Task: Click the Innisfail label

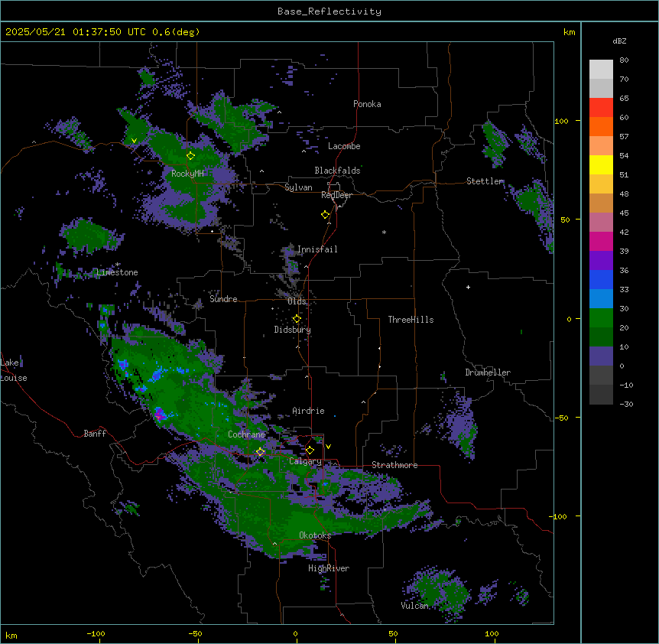Action: coord(317,249)
